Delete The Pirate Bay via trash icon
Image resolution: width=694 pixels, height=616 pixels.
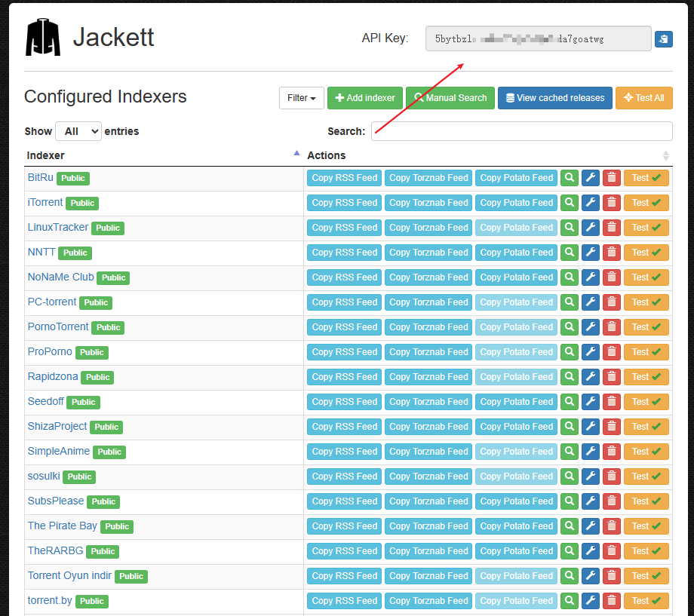tap(612, 526)
